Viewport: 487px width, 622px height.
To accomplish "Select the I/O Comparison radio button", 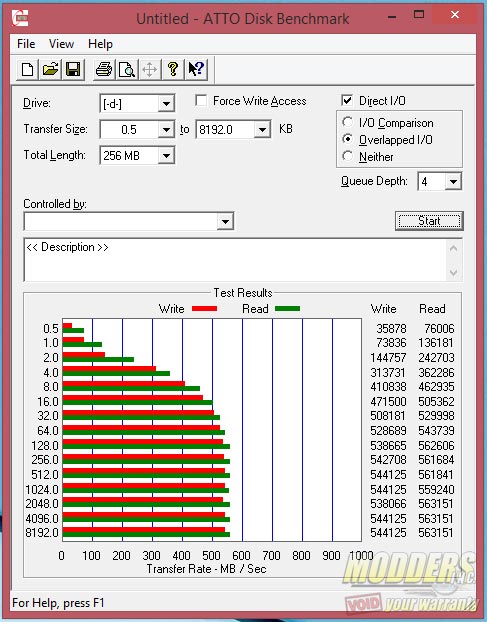I will (x=347, y=122).
